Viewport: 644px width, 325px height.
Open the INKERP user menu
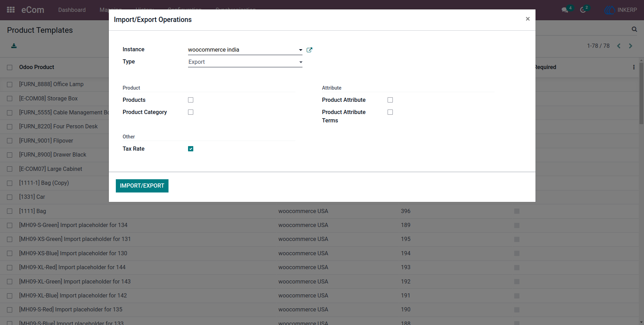[x=621, y=10]
